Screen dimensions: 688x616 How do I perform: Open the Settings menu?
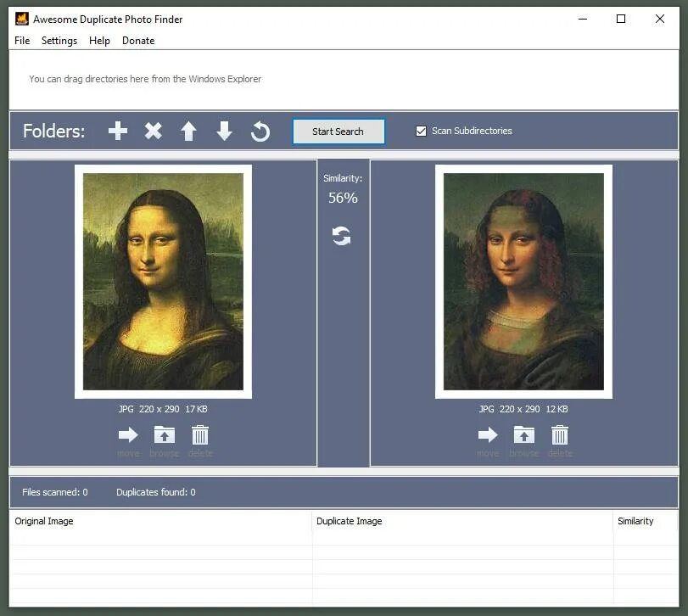pyautogui.click(x=59, y=41)
